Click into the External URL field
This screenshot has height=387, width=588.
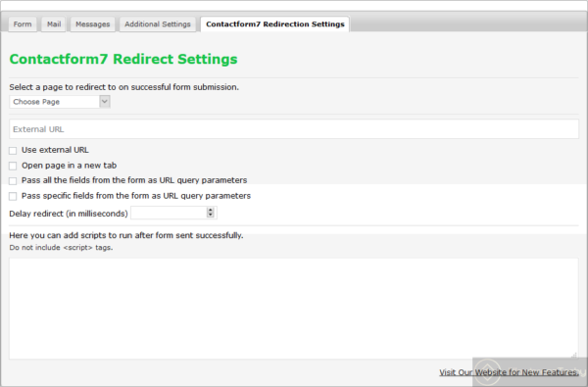(x=294, y=129)
